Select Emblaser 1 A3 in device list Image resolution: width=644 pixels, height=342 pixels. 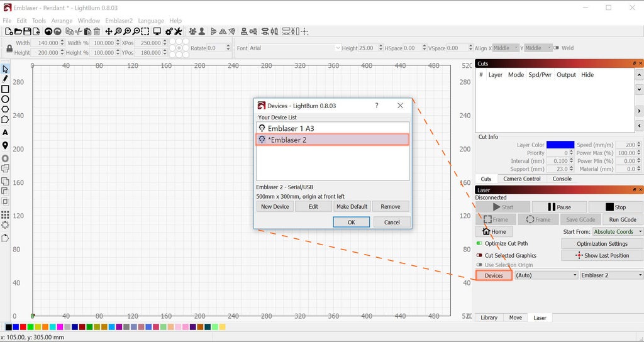point(333,128)
